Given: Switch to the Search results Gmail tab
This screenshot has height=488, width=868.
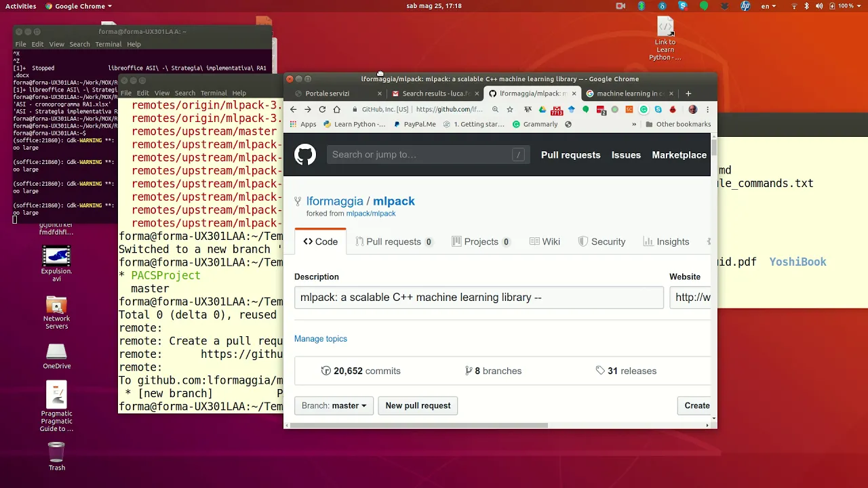Looking at the screenshot, I should 435,94.
